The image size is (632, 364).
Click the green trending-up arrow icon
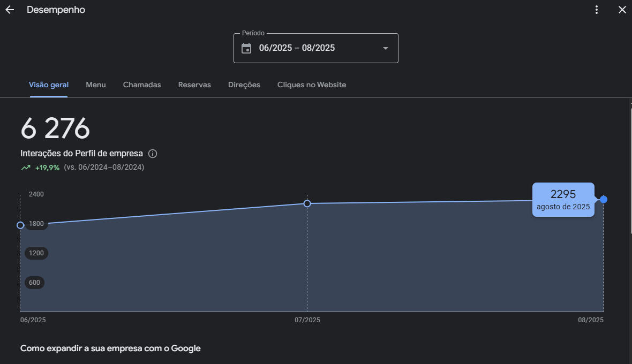(x=26, y=168)
